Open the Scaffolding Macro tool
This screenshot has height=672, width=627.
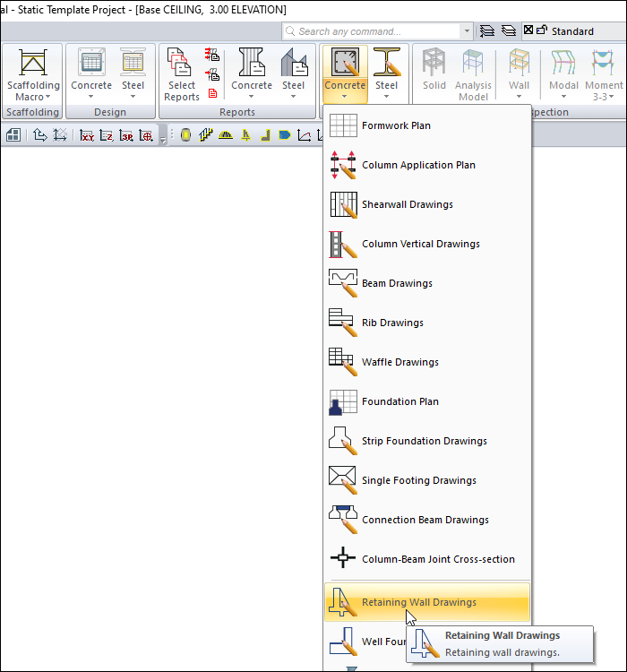click(x=33, y=74)
